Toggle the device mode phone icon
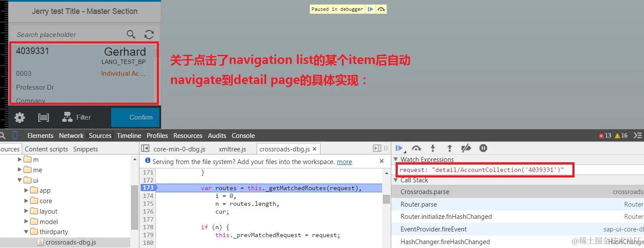Image resolution: width=644 pixels, height=248 pixels. tap(15, 135)
